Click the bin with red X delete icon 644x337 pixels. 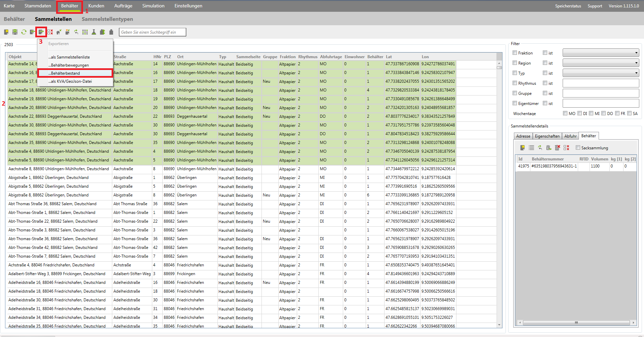point(557,148)
